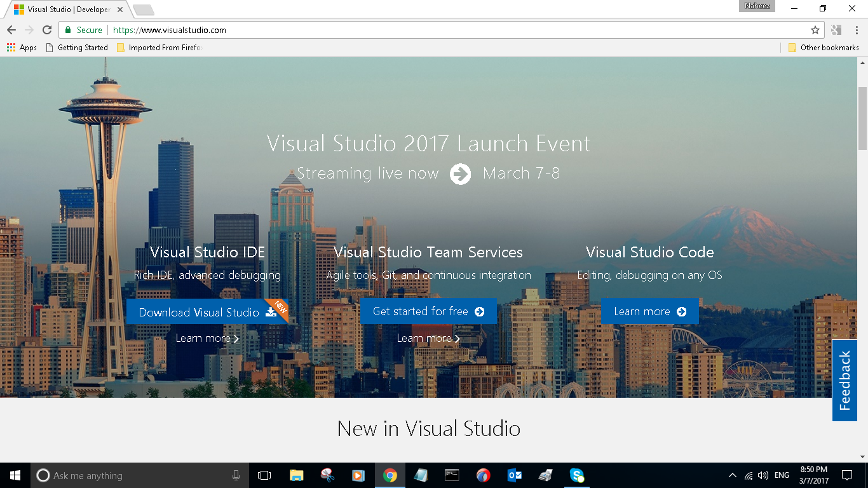The height and width of the screenshot is (488, 868).
Task: Open the Wi-Fi network tray icon
Action: (x=749, y=475)
